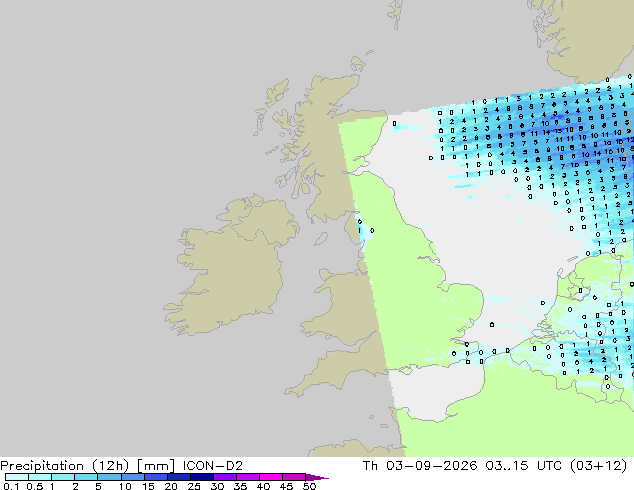Click the 'ICON-D2' model label
The height and width of the screenshot is (490, 634).
point(213,466)
